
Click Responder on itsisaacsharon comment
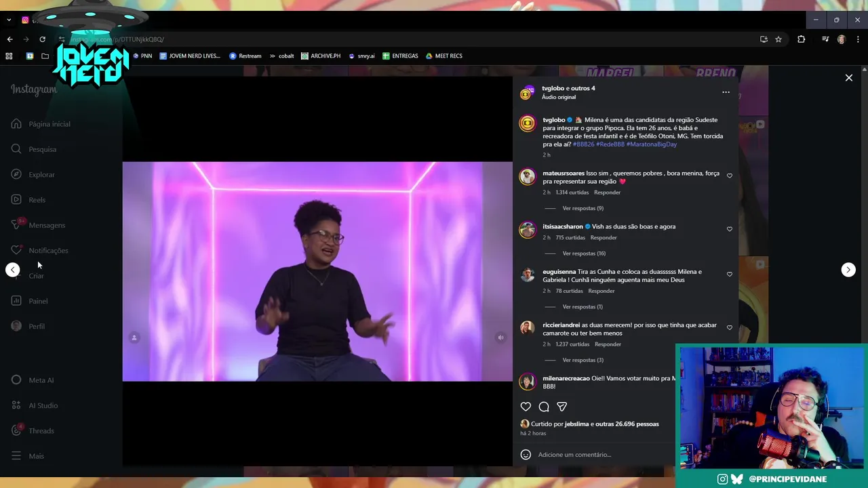tap(604, 238)
